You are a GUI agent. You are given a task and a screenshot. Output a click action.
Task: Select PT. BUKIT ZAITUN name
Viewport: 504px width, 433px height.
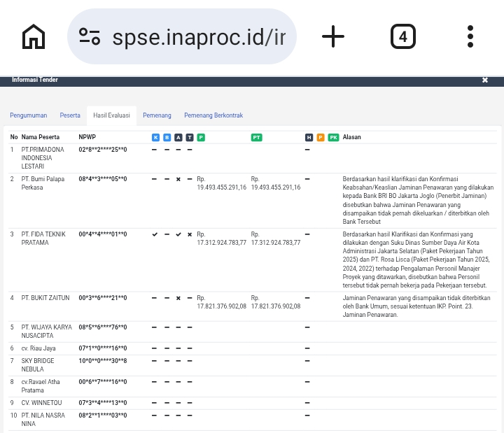tap(45, 298)
